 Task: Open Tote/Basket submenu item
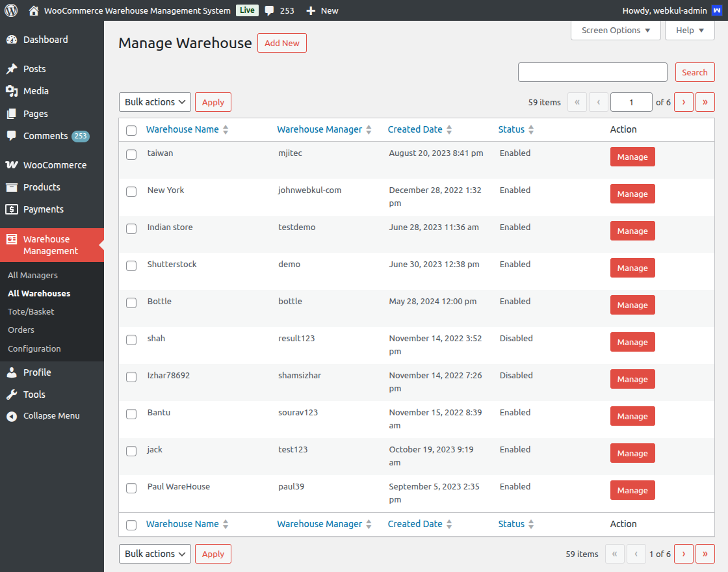coord(31,311)
